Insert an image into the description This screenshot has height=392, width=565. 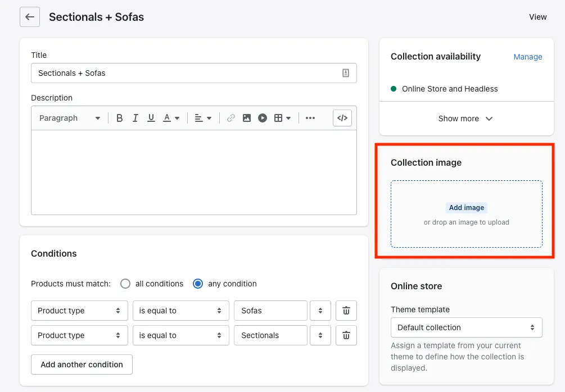click(246, 118)
